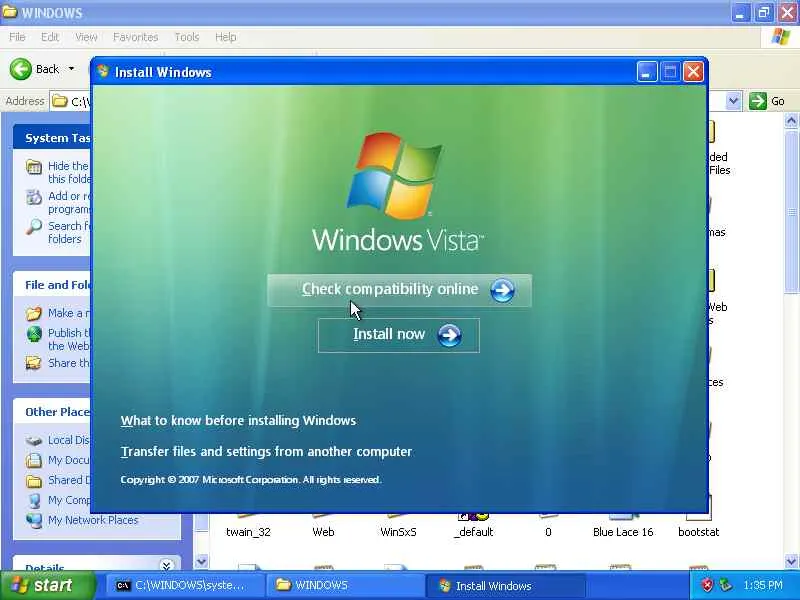Screen dimensions: 800x600
Task: Click the Windows flag logo in explorer toolbar
Action: tap(781, 38)
